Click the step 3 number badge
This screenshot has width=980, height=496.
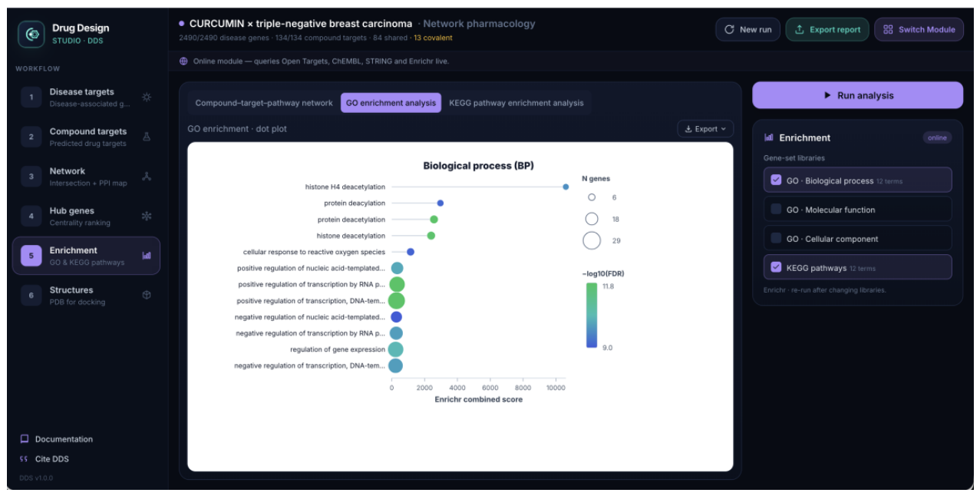pyautogui.click(x=31, y=176)
